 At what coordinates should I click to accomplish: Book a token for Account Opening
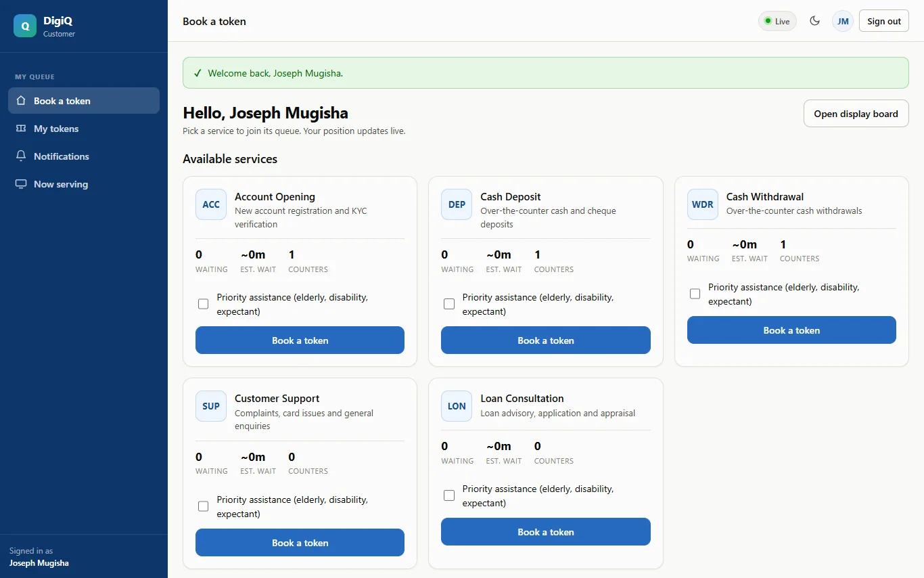pyautogui.click(x=300, y=340)
